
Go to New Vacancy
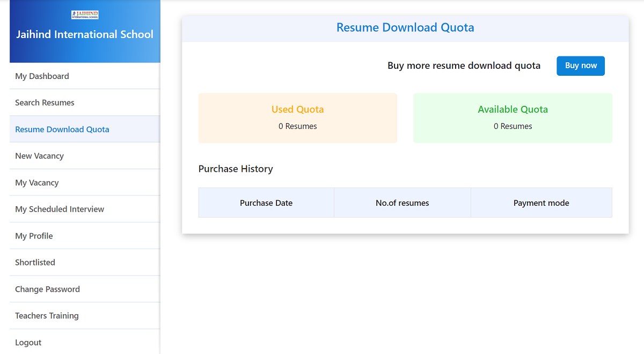click(39, 155)
